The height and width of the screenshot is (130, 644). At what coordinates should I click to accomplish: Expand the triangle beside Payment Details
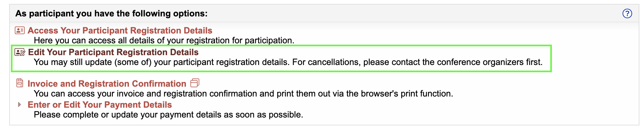(x=19, y=104)
